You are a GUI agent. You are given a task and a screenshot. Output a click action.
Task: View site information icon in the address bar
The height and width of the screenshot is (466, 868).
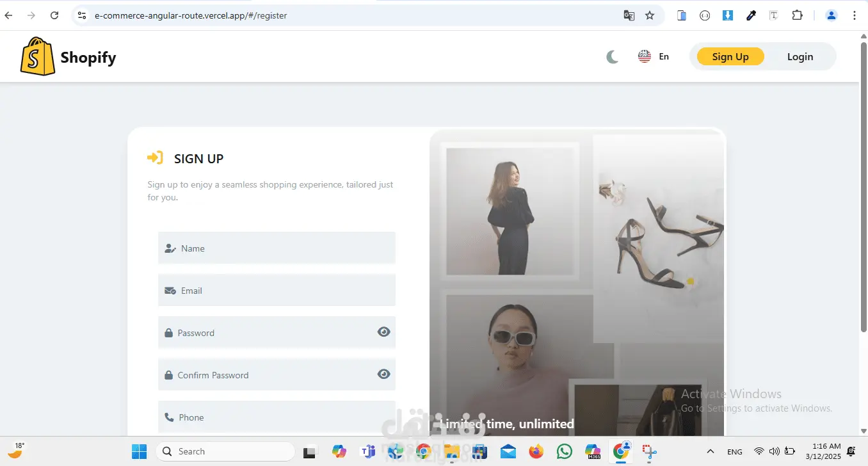click(x=81, y=15)
